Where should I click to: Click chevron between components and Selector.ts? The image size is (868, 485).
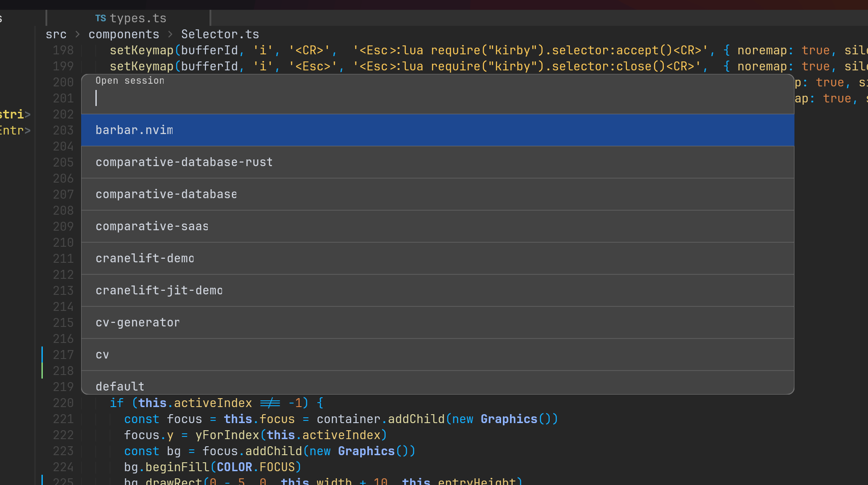(x=170, y=34)
